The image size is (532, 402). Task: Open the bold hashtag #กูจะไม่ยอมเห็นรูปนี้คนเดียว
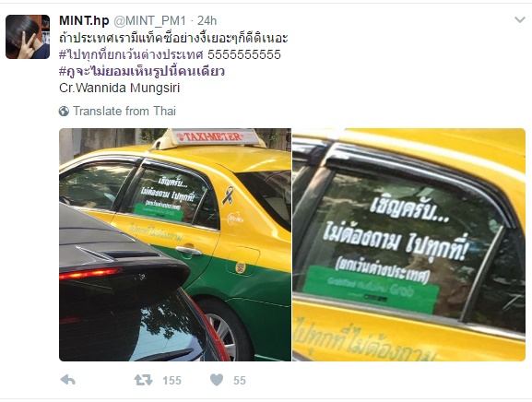[142, 71]
